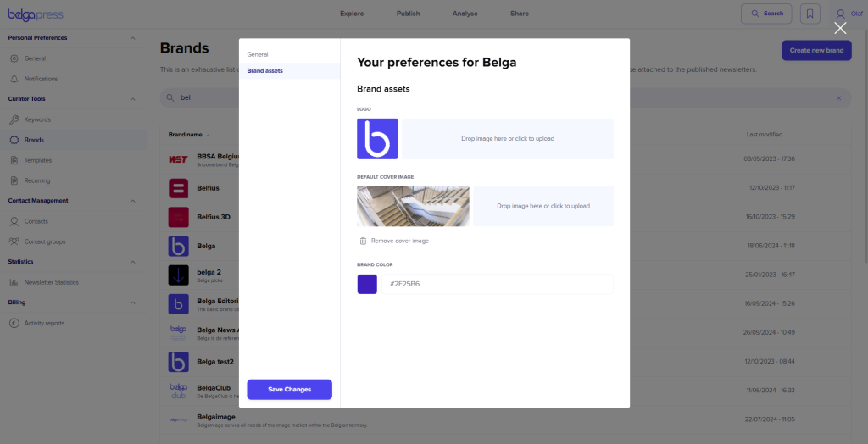Click the Belga test2 brand logo
868x444 pixels.
coord(178,362)
